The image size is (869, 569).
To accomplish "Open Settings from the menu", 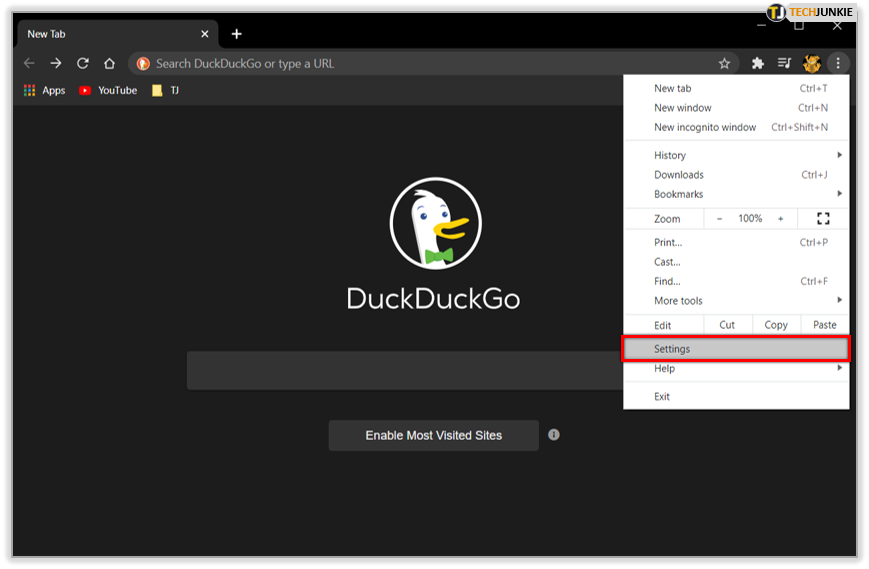I will point(736,349).
